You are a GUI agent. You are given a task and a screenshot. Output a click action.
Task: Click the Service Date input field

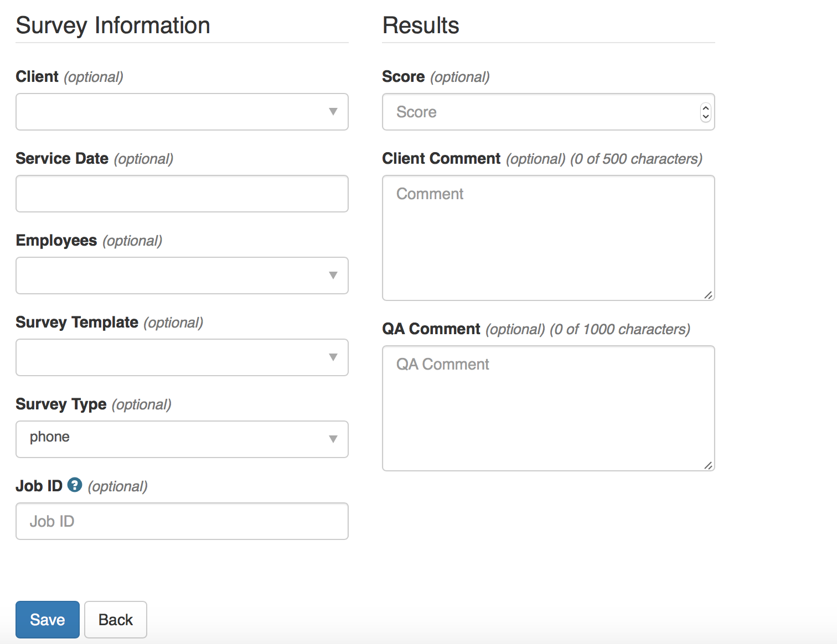tap(182, 194)
